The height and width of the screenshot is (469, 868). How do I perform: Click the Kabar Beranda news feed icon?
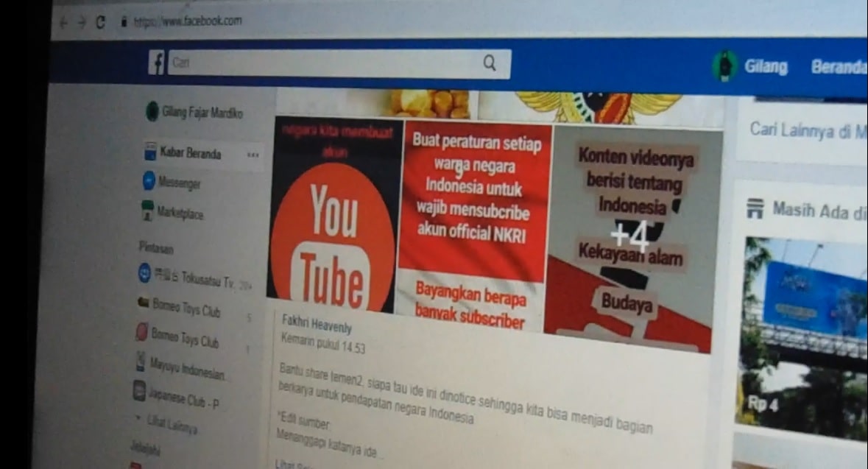[x=150, y=151]
